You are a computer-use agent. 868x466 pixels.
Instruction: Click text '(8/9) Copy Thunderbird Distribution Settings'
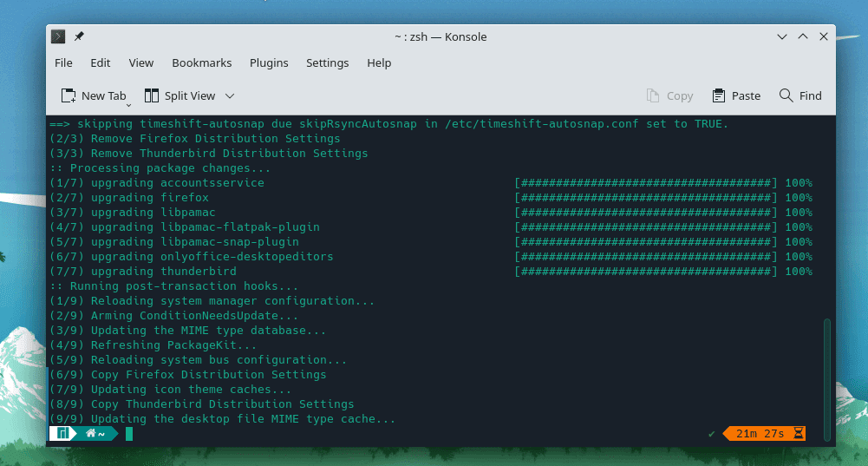coord(201,404)
